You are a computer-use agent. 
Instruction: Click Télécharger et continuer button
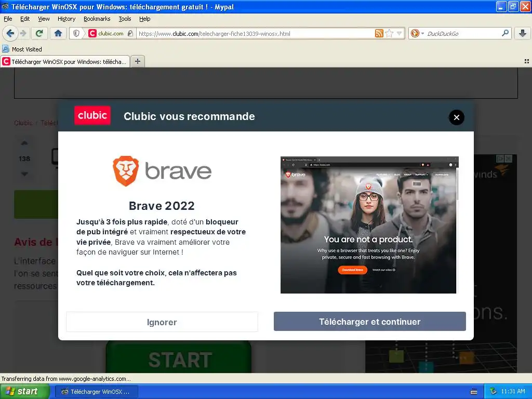(369, 321)
